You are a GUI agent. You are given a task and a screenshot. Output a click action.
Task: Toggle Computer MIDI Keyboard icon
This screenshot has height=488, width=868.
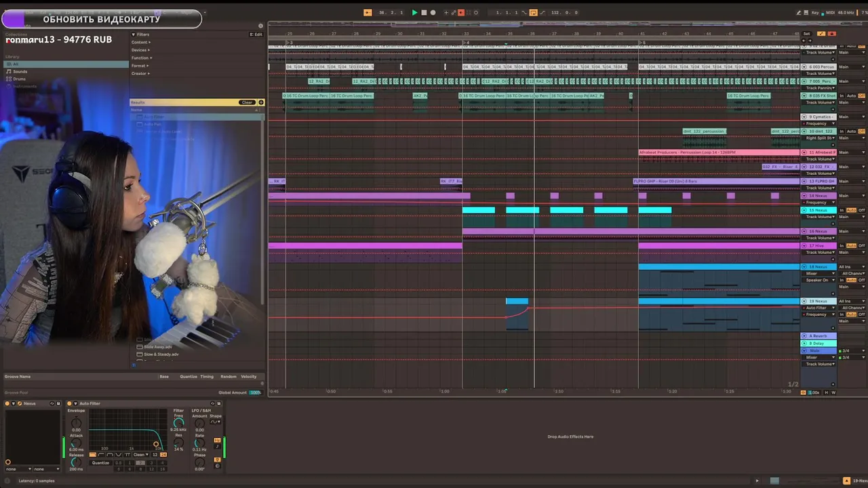(x=806, y=12)
